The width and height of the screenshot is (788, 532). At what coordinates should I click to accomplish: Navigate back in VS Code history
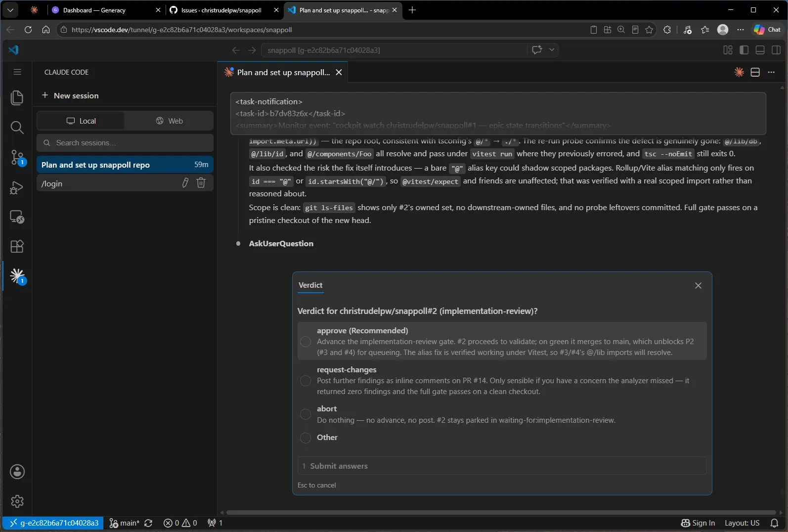coord(236,50)
